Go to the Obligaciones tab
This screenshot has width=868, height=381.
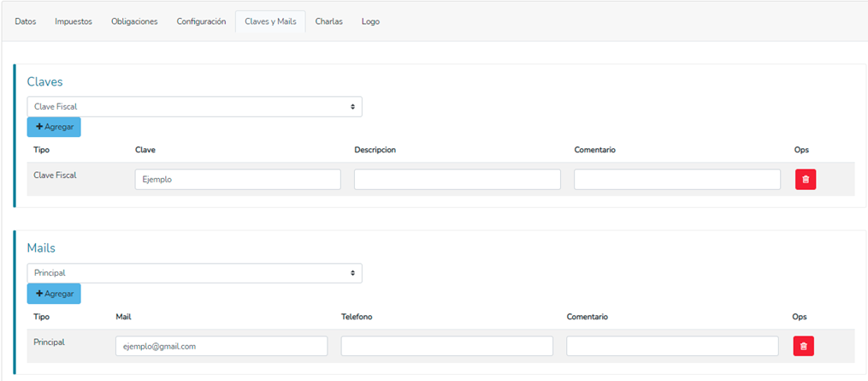(x=134, y=21)
